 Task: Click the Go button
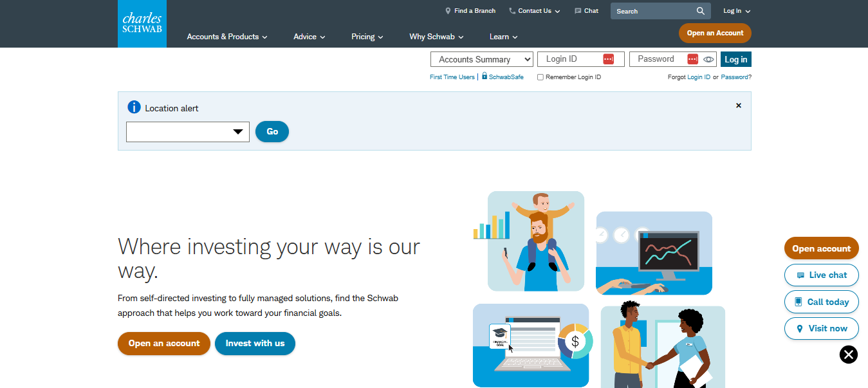[272, 131]
